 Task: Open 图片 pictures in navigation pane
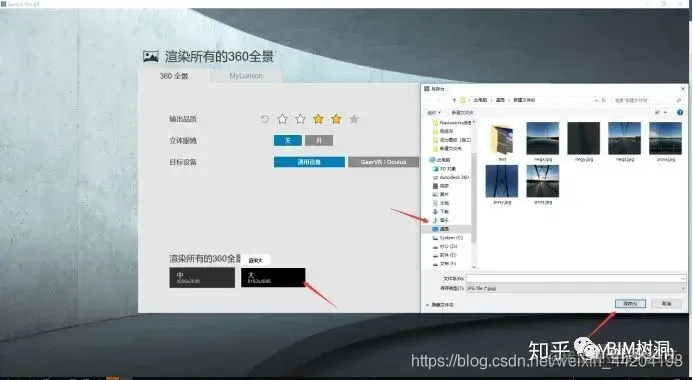(441, 194)
